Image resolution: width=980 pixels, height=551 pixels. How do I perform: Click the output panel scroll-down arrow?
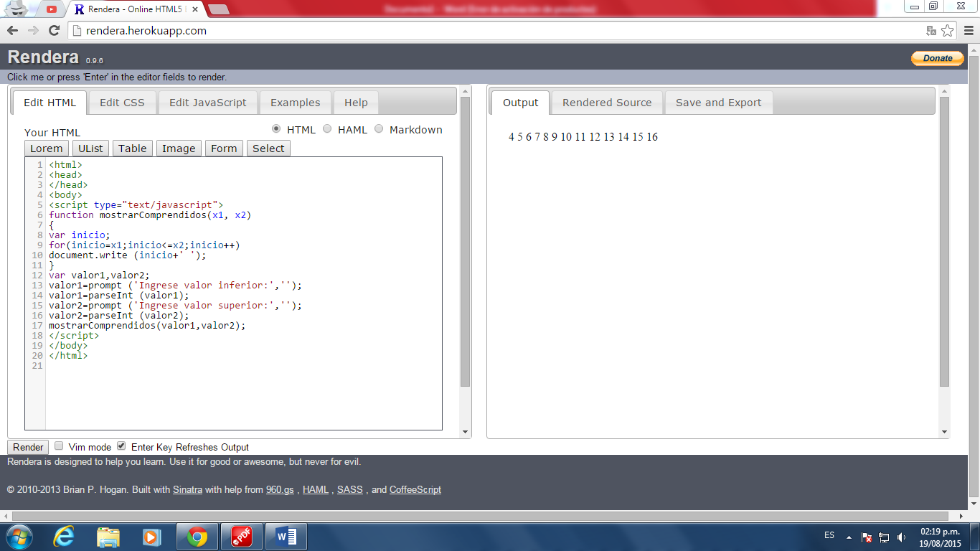(944, 432)
